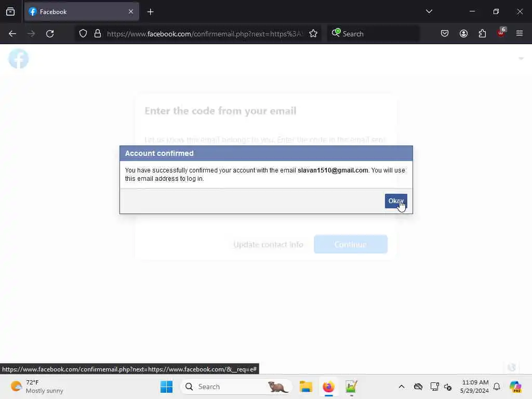The image size is (532, 399).
Task: Open File Explorer from taskbar
Action: 305,387
